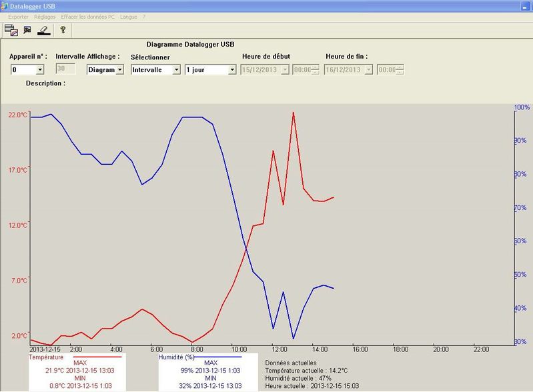Click Température actuelle : 14.2°C text

(306, 371)
